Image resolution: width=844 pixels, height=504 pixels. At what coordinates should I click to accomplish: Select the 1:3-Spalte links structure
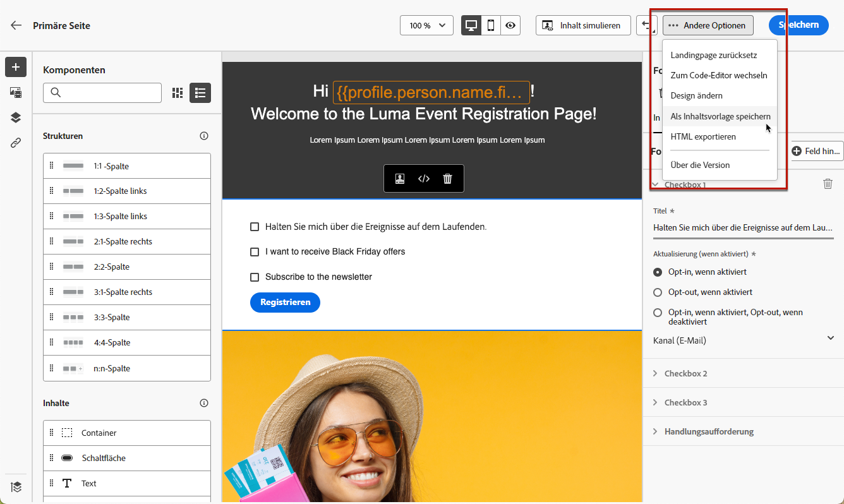pyautogui.click(x=127, y=216)
